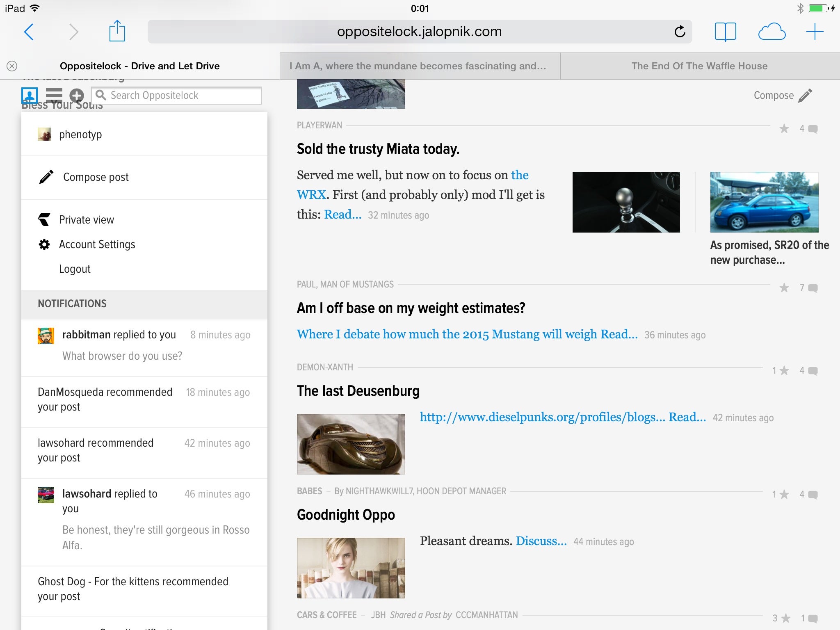Viewport: 840px width, 630px height.
Task: Reload the page with the refresh icon
Action: click(x=680, y=32)
